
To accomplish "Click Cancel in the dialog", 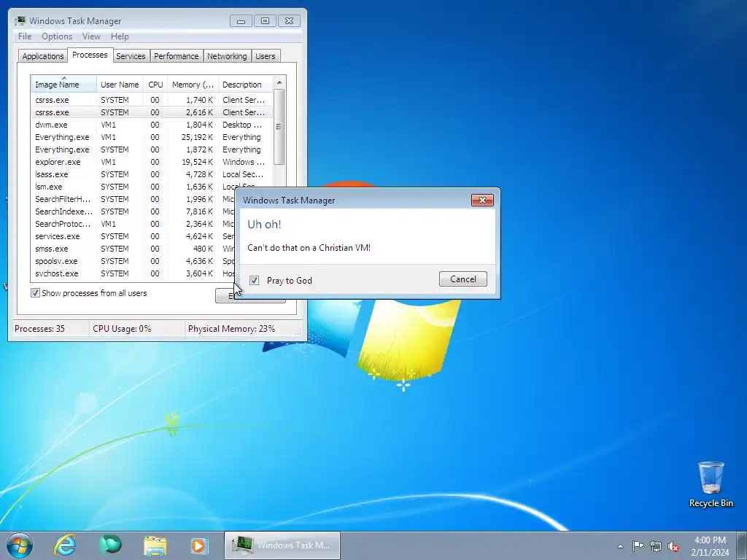I will tap(463, 279).
